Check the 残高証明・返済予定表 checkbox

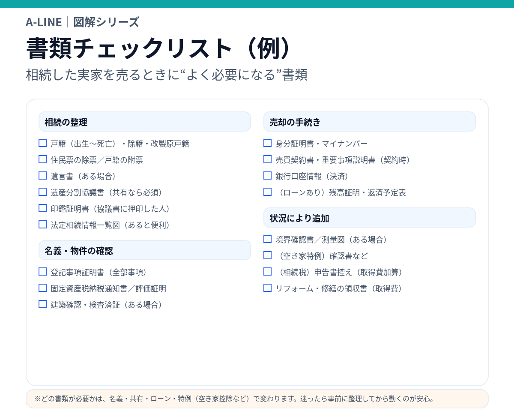(268, 192)
